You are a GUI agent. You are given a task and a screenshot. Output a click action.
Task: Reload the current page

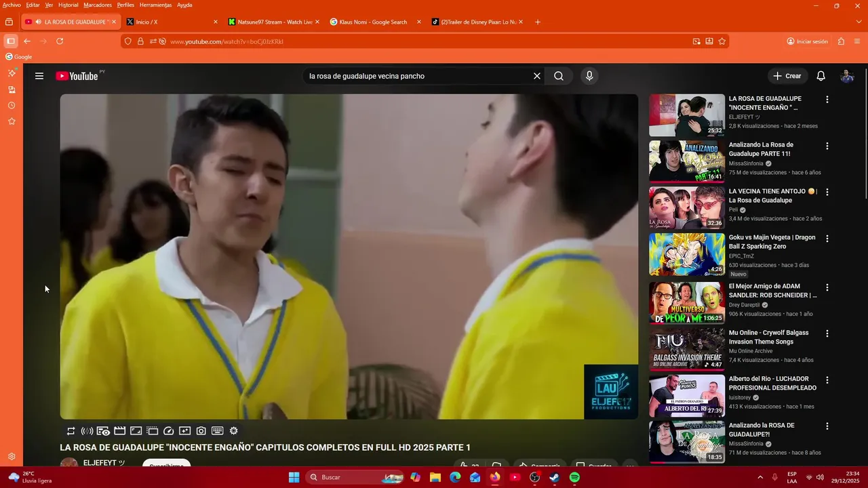(x=60, y=41)
